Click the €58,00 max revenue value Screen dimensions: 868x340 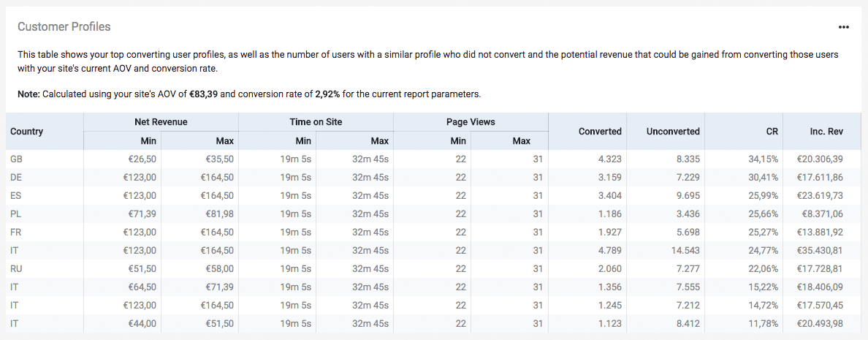pyautogui.click(x=221, y=268)
